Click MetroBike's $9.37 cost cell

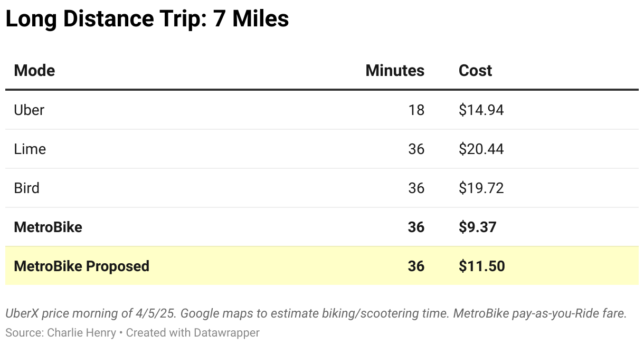pos(477,227)
